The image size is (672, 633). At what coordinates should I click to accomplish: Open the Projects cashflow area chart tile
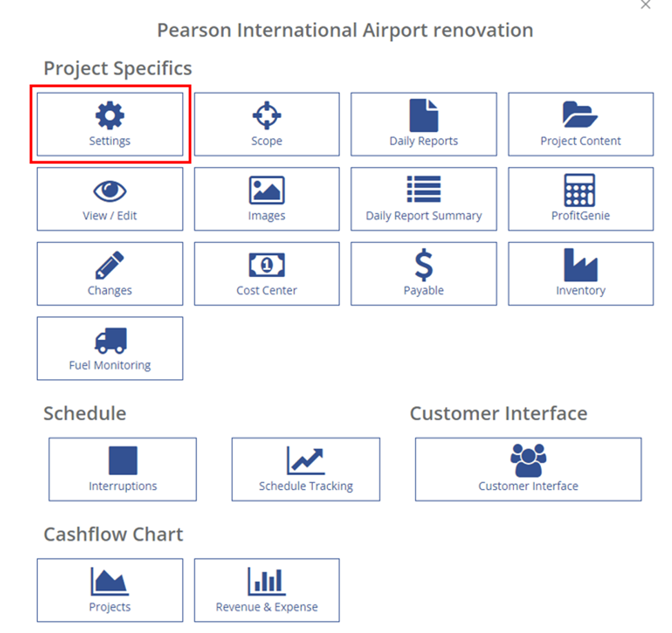[x=110, y=590]
